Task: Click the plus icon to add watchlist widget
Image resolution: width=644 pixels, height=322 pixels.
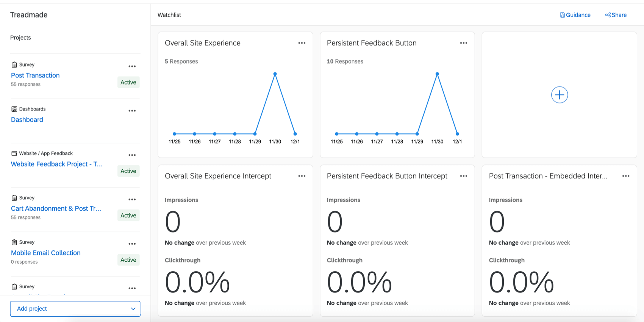Action: pyautogui.click(x=559, y=95)
